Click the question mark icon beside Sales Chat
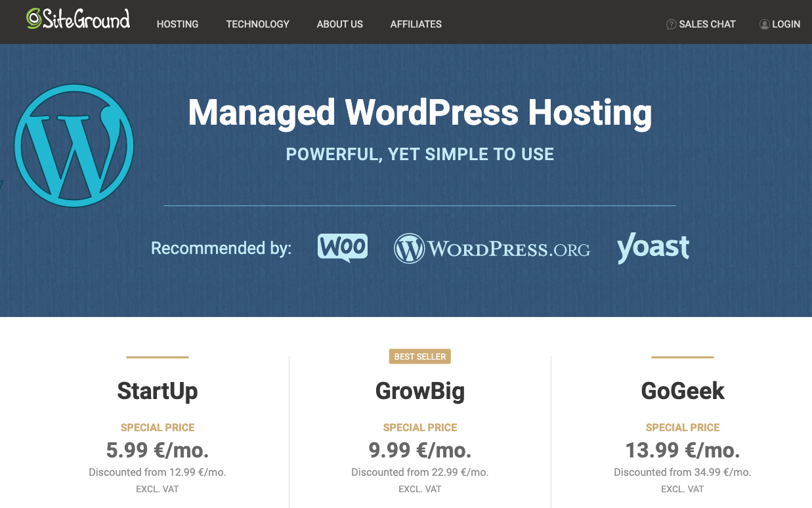Image resolution: width=812 pixels, height=508 pixels. click(671, 24)
